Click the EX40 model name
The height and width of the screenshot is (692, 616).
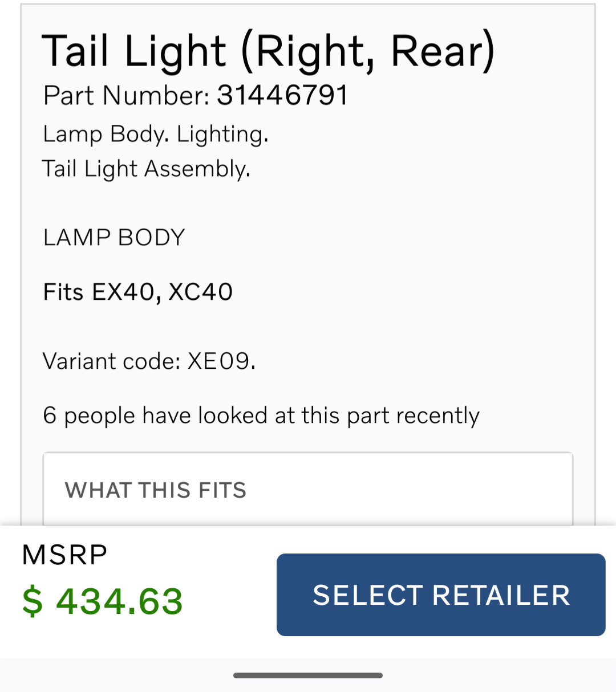(124, 292)
